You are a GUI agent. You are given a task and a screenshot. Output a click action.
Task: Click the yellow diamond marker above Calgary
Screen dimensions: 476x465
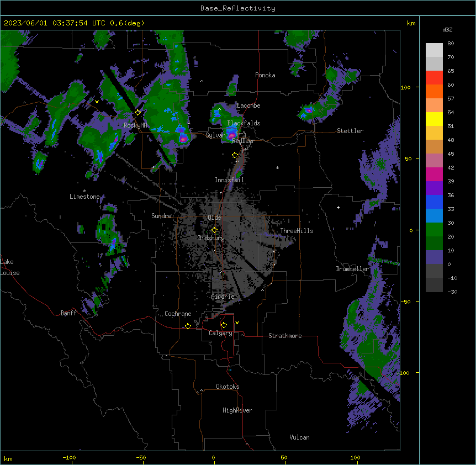click(x=224, y=325)
